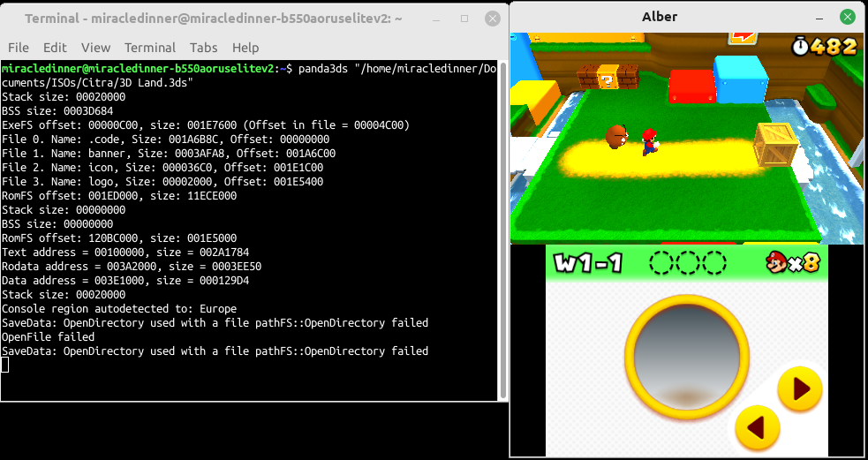Click the blue block in game
The height and width of the screenshot is (460, 868).
click(x=741, y=79)
